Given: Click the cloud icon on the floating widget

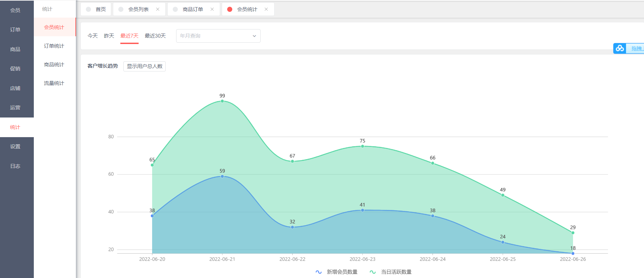Looking at the screenshot, I should (620, 48).
